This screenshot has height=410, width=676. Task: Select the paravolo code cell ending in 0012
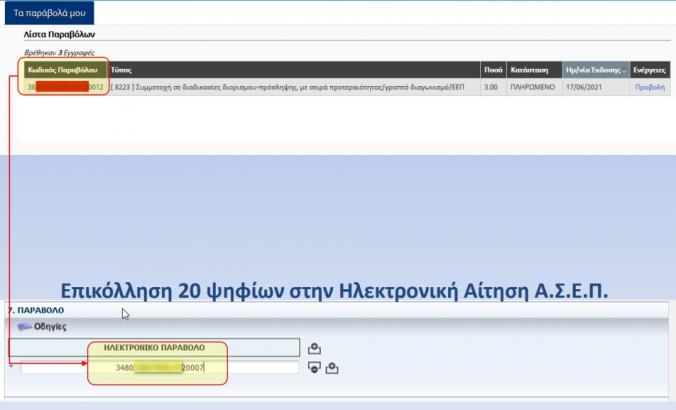coord(65,87)
